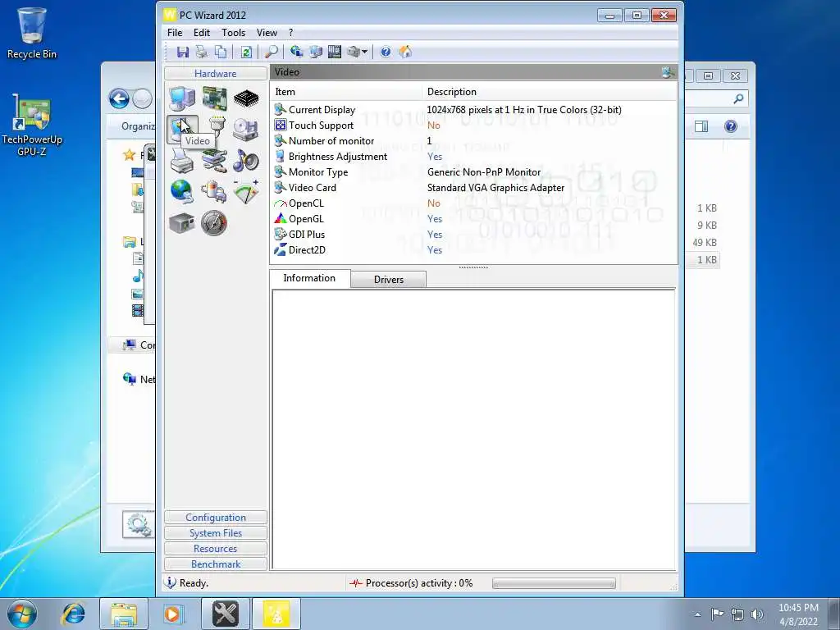Click the Home house toolbar icon
This screenshot has width=840, height=630.
tap(405, 52)
